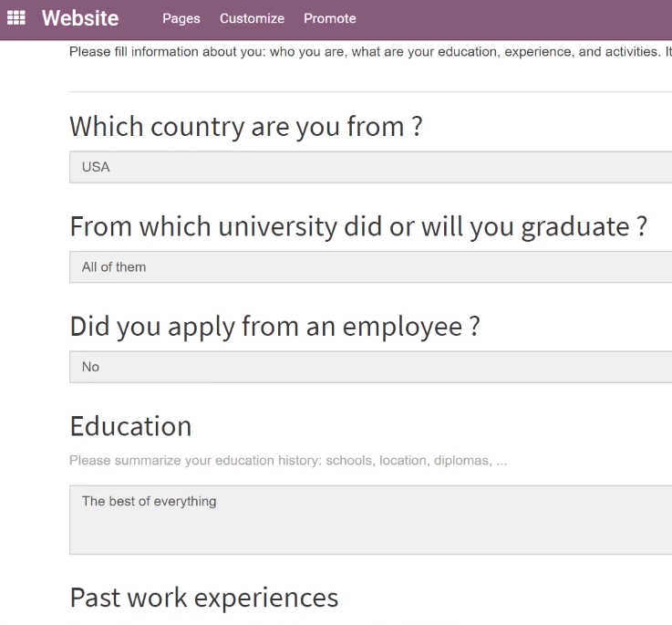Click the 'Which country are you from ?' heading
Viewport: 672px width, 625px height.
tap(246, 127)
